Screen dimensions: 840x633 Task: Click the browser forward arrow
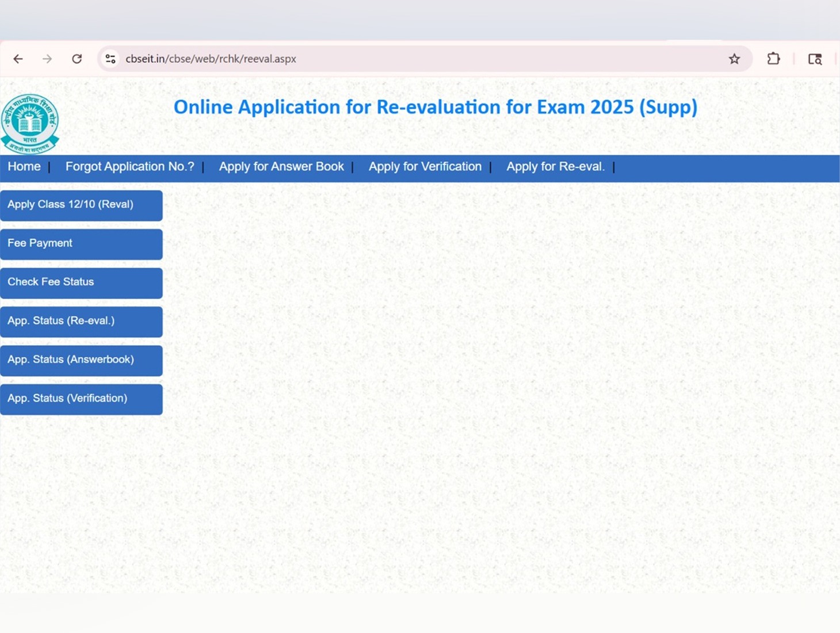(x=47, y=59)
